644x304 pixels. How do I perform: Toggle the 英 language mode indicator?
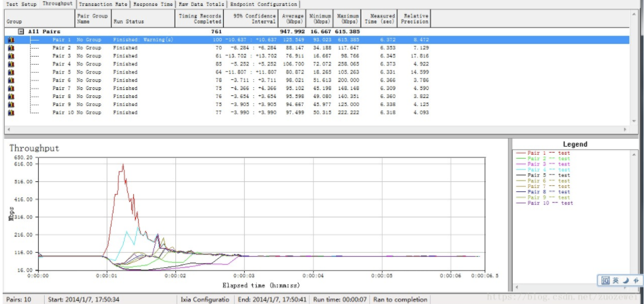coord(615,281)
